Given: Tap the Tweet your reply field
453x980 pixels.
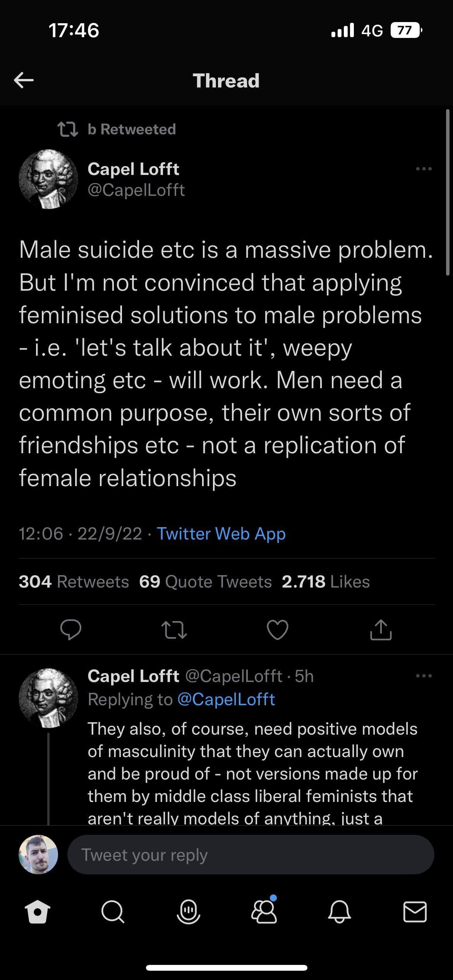Looking at the screenshot, I should click(251, 855).
